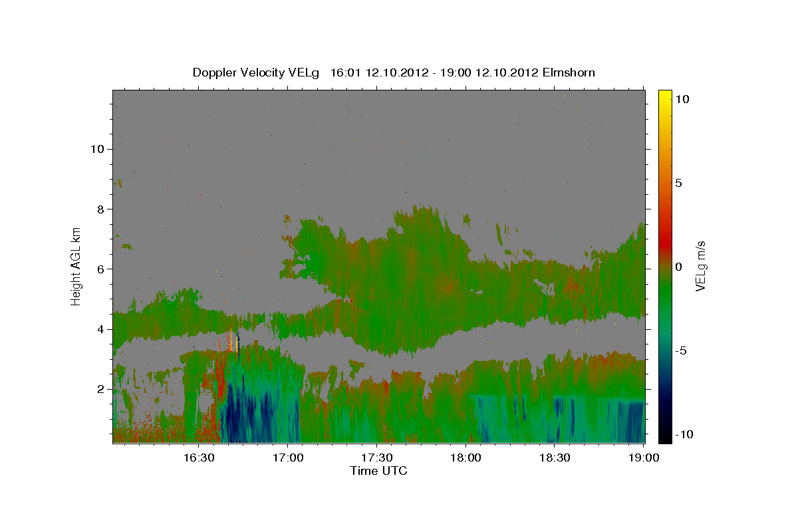Click the 17:00 time tick label
The height and width of the screenshot is (532, 798).
pos(287,458)
